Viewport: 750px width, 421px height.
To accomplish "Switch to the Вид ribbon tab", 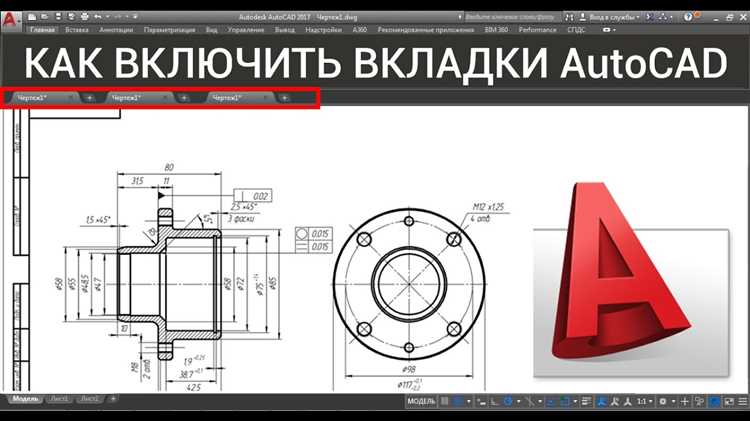I will pos(211,30).
